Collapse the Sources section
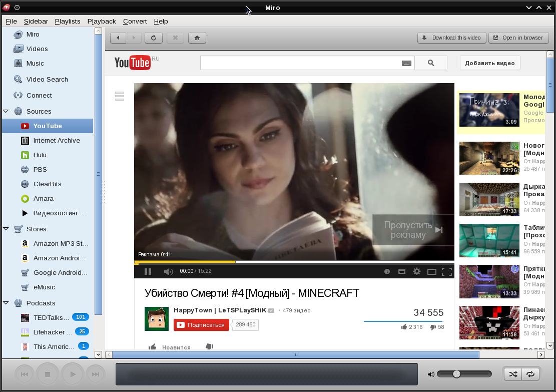This screenshot has width=556, height=392. point(6,111)
